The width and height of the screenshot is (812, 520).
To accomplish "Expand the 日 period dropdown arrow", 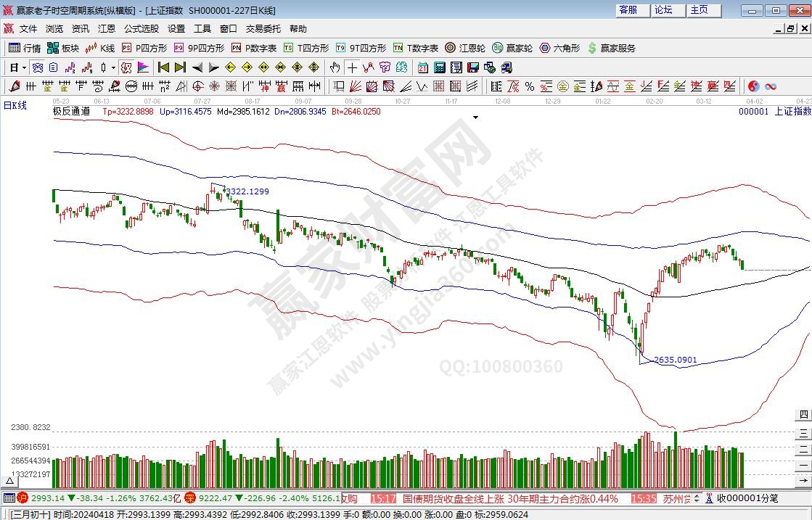I will pos(24,67).
